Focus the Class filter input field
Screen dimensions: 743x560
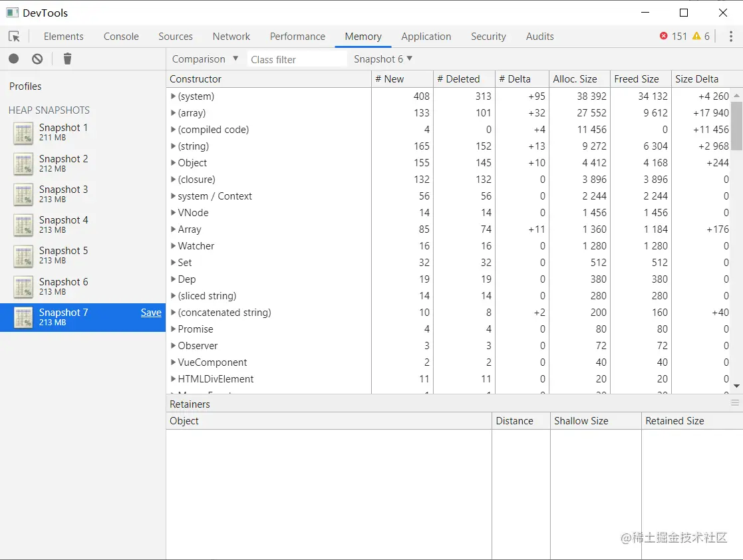pos(297,59)
